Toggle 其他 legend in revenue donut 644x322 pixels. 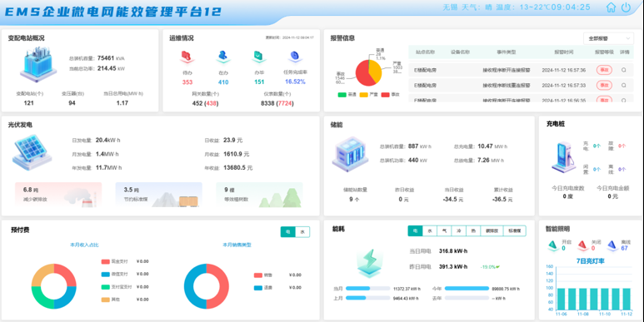coord(111,300)
